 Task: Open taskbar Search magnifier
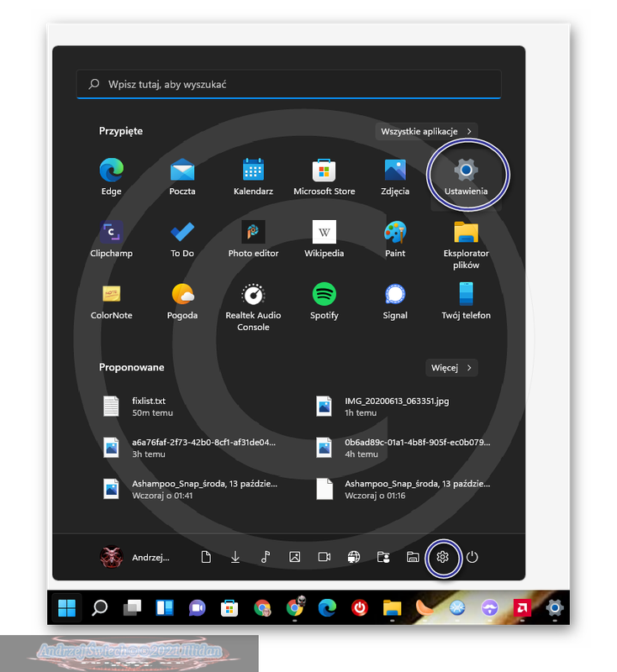pyautogui.click(x=99, y=607)
